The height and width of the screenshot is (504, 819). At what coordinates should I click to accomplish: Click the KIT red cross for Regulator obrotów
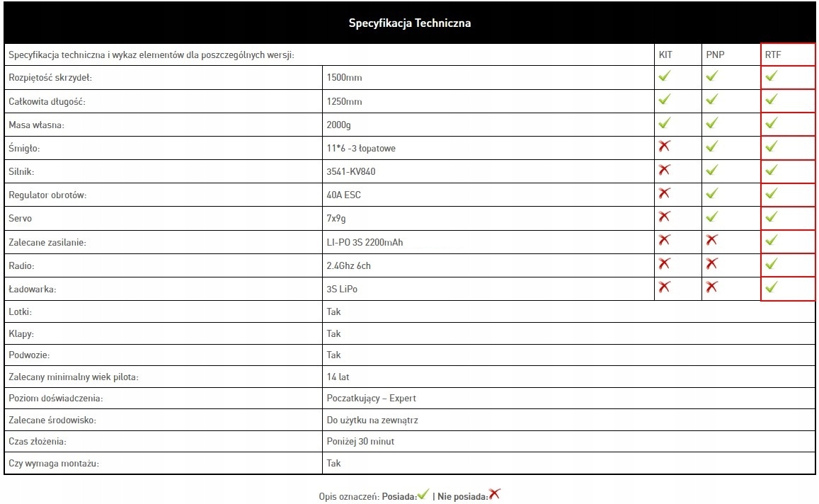coord(664,193)
